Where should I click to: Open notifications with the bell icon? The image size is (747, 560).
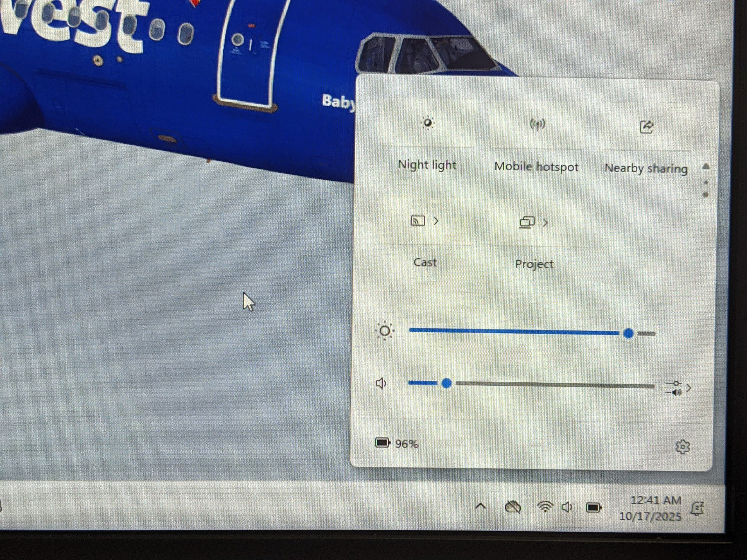click(697, 508)
